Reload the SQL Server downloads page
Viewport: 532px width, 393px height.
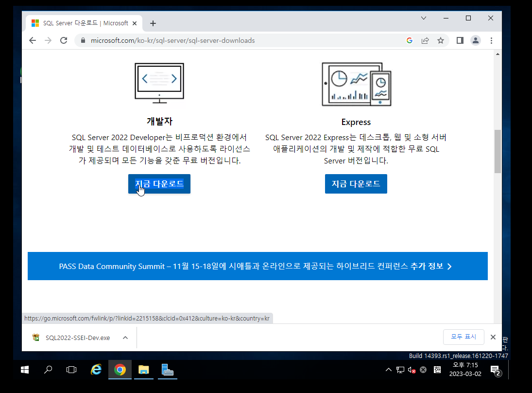point(64,40)
